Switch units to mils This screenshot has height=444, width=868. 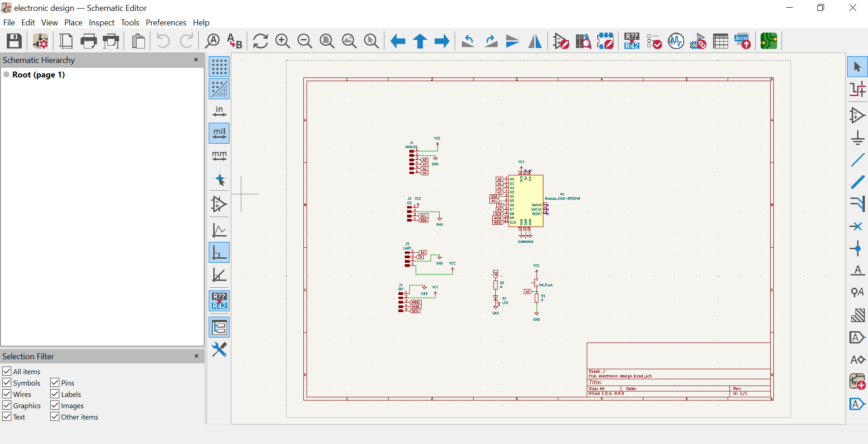pos(219,133)
